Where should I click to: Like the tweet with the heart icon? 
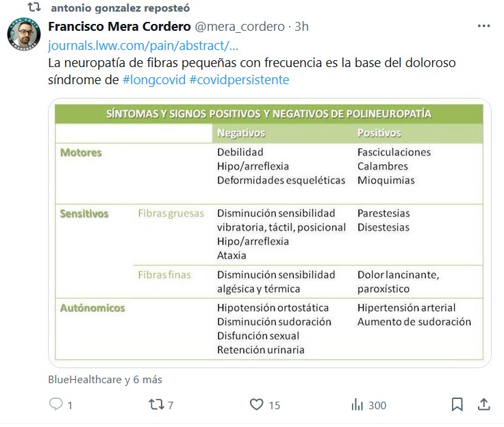(256, 405)
